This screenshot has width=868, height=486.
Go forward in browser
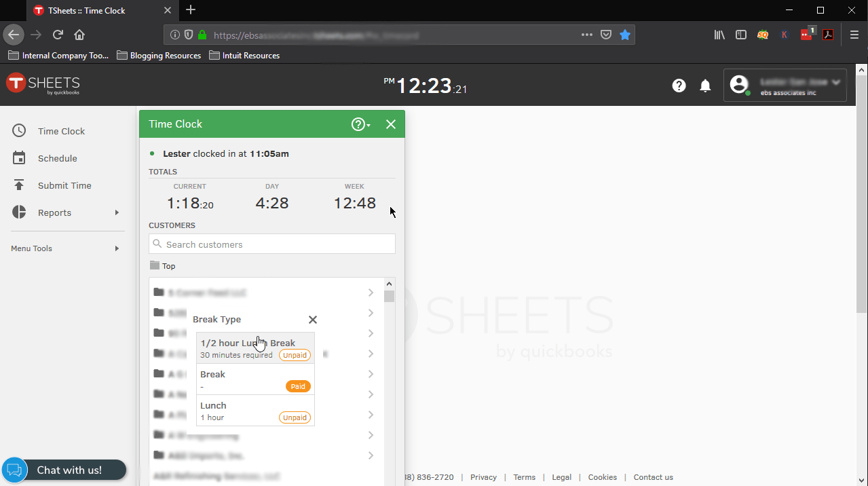(x=36, y=35)
